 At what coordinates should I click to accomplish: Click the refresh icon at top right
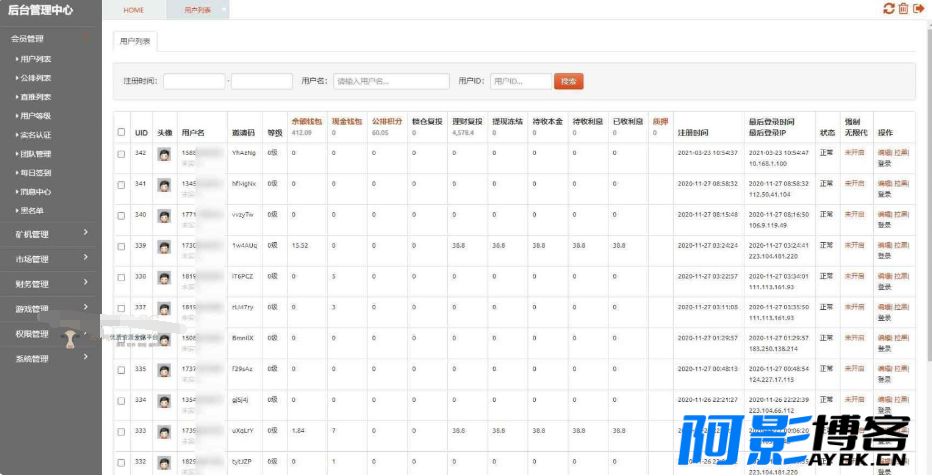(889, 8)
